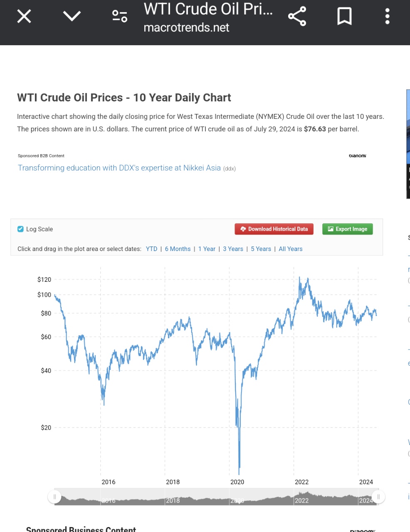Click the right range slider handle
This screenshot has width=410, height=532.
(x=378, y=497)
